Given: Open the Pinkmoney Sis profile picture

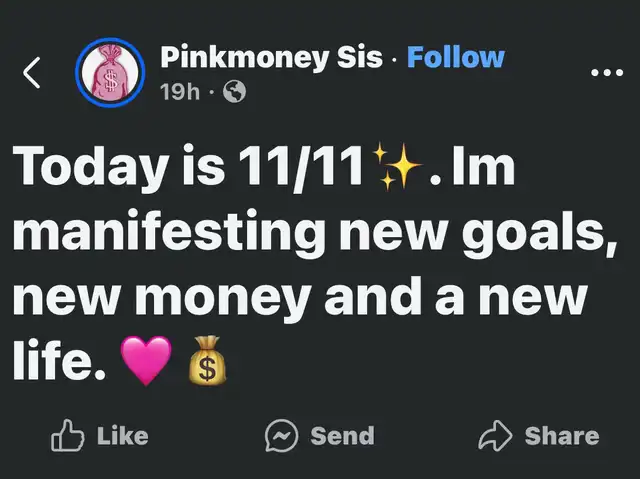Looking at the screenshot, I should click(111, 74).
